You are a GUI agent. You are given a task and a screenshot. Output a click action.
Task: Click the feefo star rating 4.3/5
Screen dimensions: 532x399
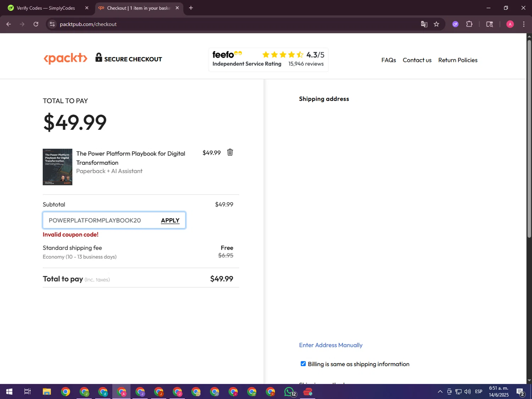(293, 55)
